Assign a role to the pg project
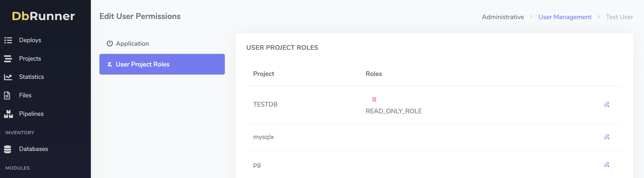The height and width of the screenshot is (178, 644). [x=607, y=165]
